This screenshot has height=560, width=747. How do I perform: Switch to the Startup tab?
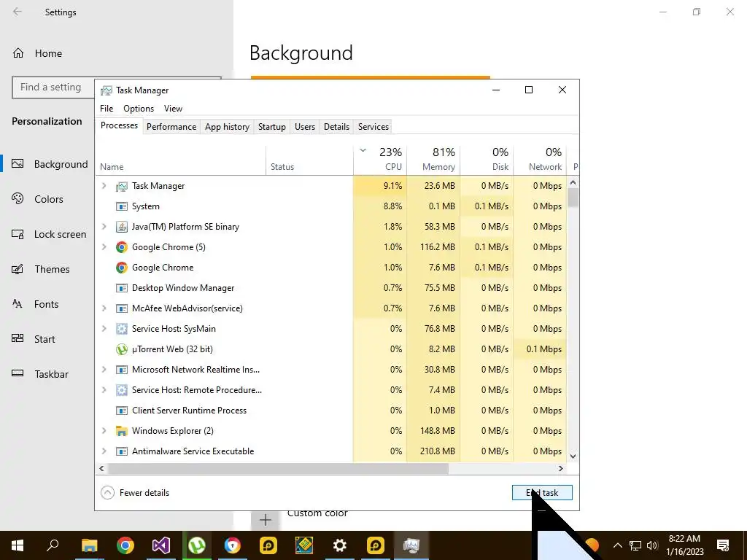272,127
